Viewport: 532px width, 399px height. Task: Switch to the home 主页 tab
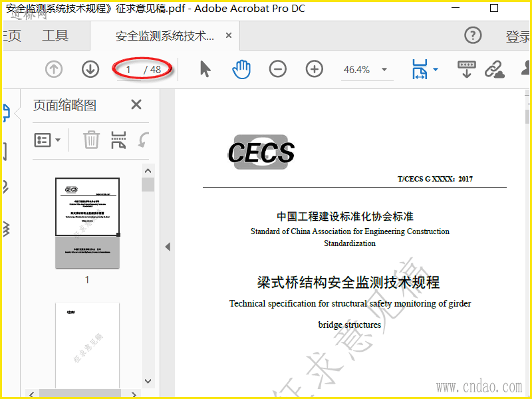tap(11, 35)
